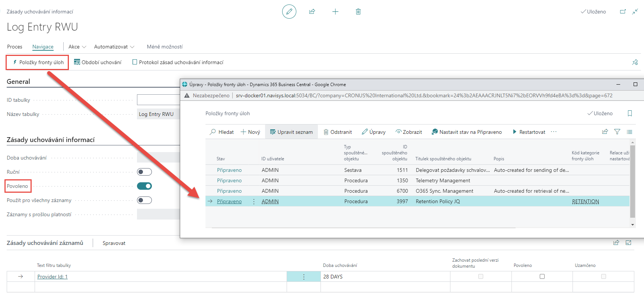
Task: Click the trash delete icon in header
Action: click(x=358, y=12)
